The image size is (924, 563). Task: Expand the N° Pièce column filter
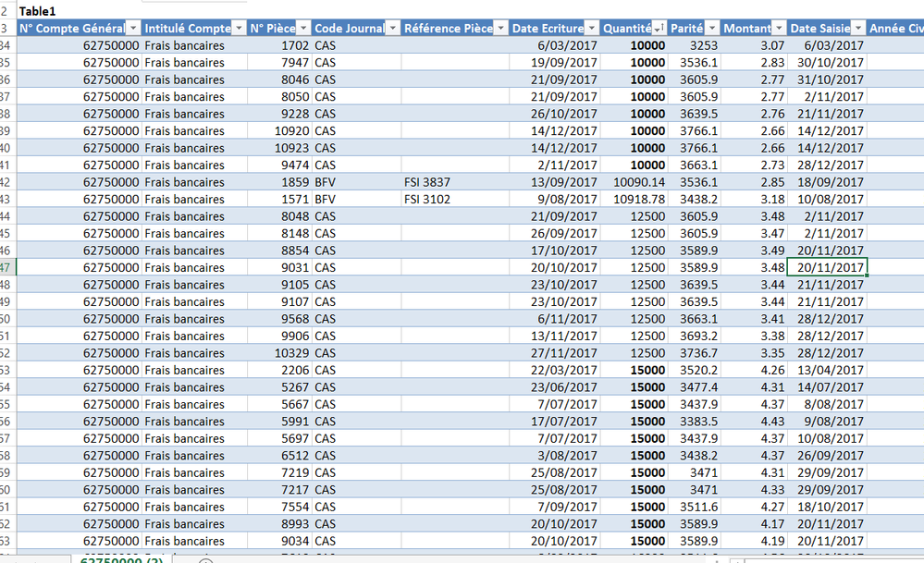click(x=302, y=29)
